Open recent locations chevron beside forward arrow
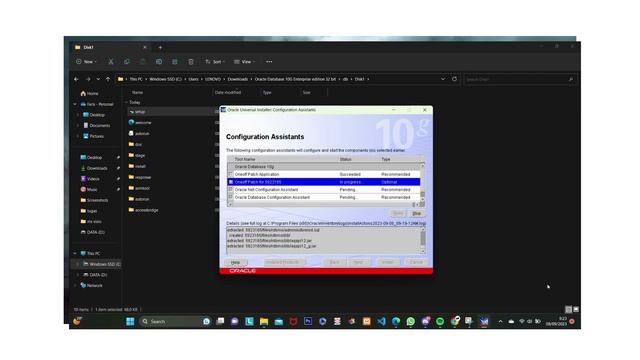The width and height of the screenshot is (640, 360). pos(98,79)
